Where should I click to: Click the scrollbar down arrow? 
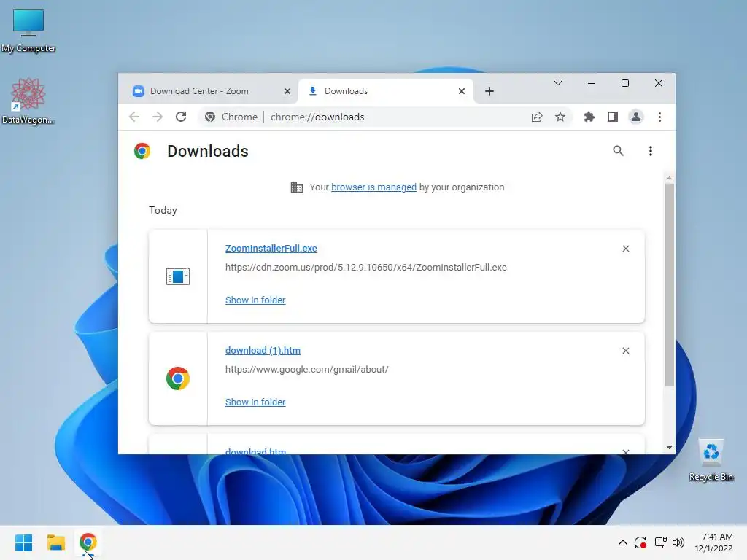click(x=670, y=448)
